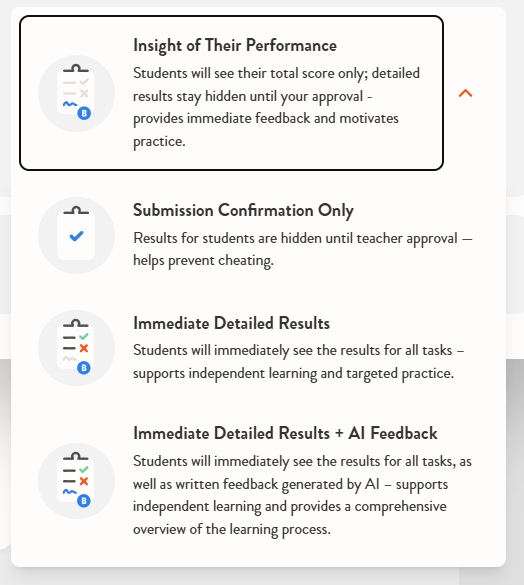Image resolution: width=524 pixels, height=585 pixels.
Task: Click the Insight of Their Performance heading
Action: tap(235, 46)
